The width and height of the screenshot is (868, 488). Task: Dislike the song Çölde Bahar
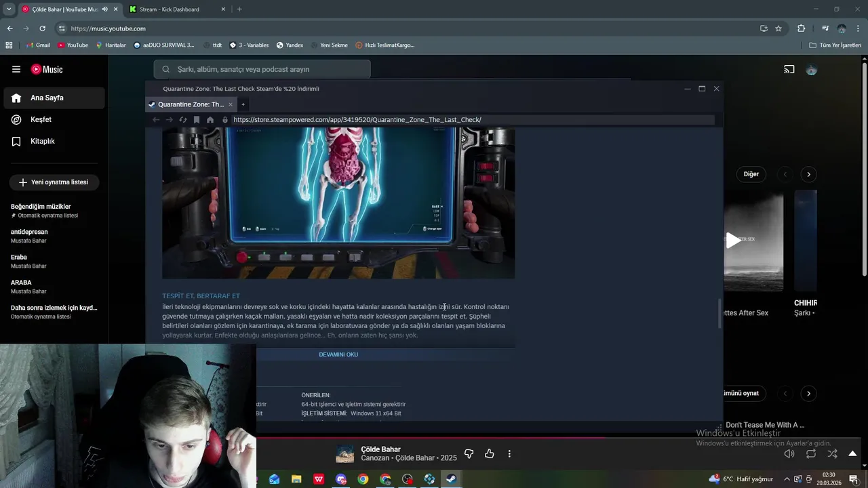click(469, 453)
